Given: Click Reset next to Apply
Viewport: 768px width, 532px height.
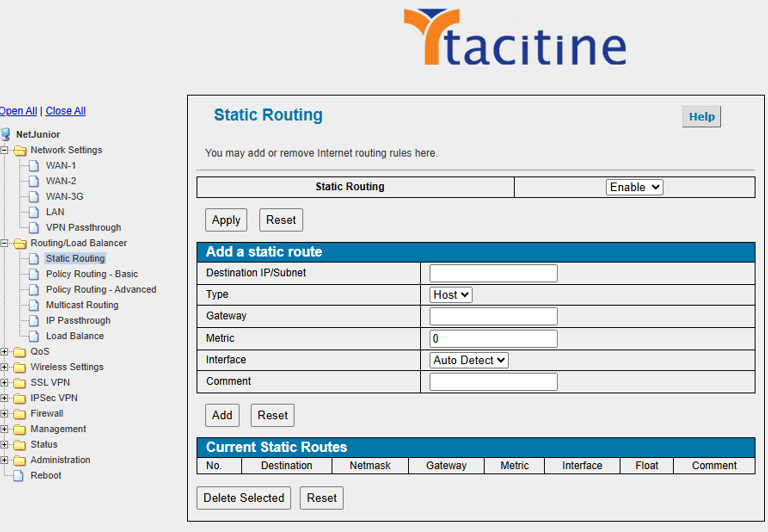Looking at the screenshot, I should (x=281, y=220).
